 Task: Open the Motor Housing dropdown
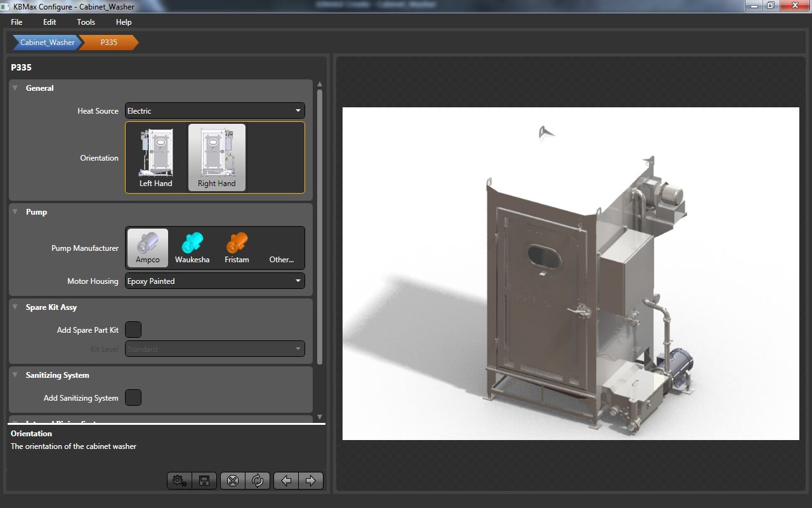pyautogui.click(x=215, y=281)
